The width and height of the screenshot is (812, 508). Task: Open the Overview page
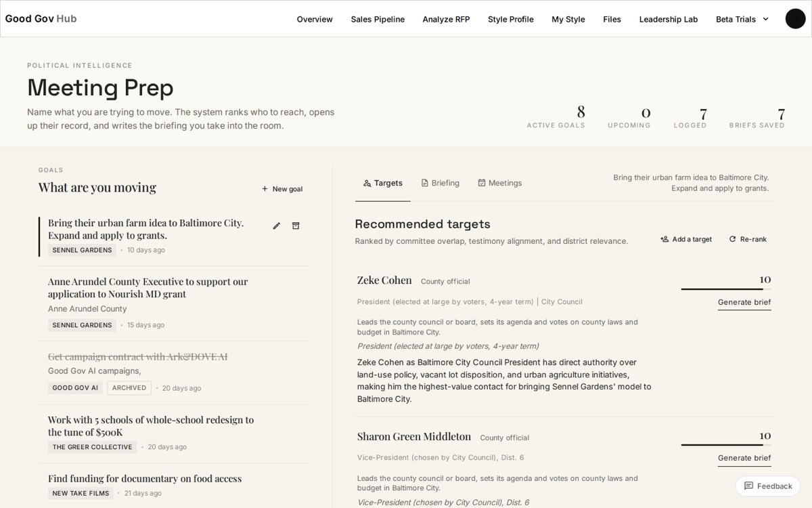315,19
